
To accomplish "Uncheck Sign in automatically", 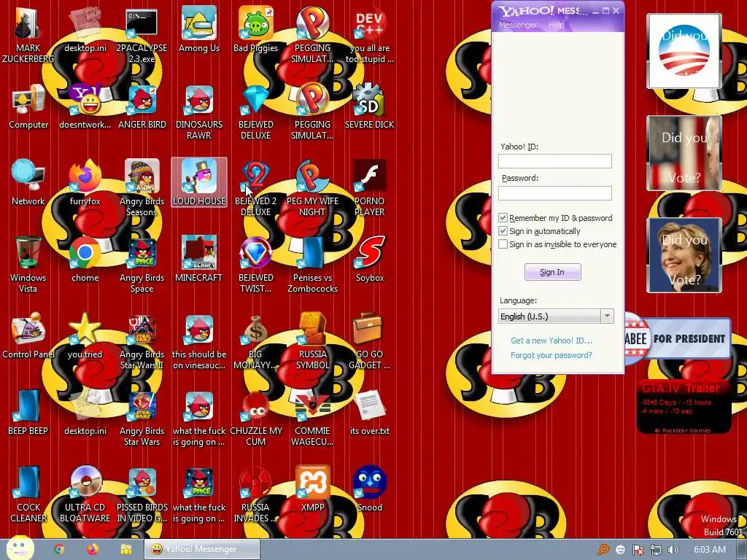I will click(503, 231).
